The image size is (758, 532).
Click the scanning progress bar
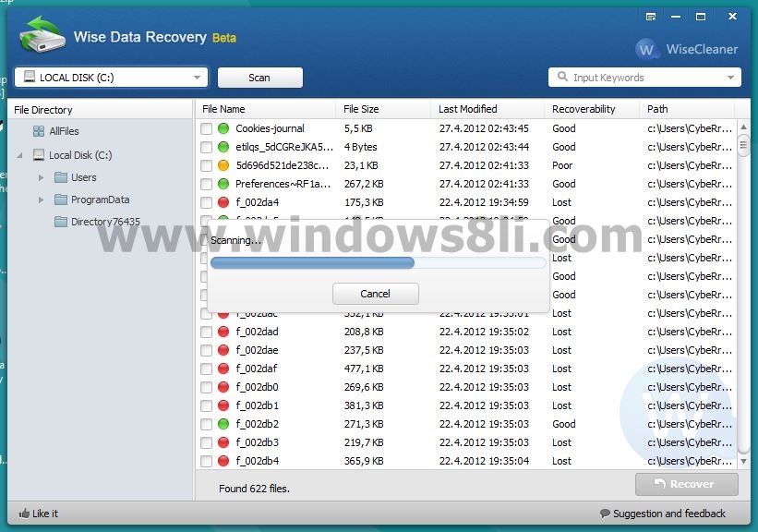point(379,262)
